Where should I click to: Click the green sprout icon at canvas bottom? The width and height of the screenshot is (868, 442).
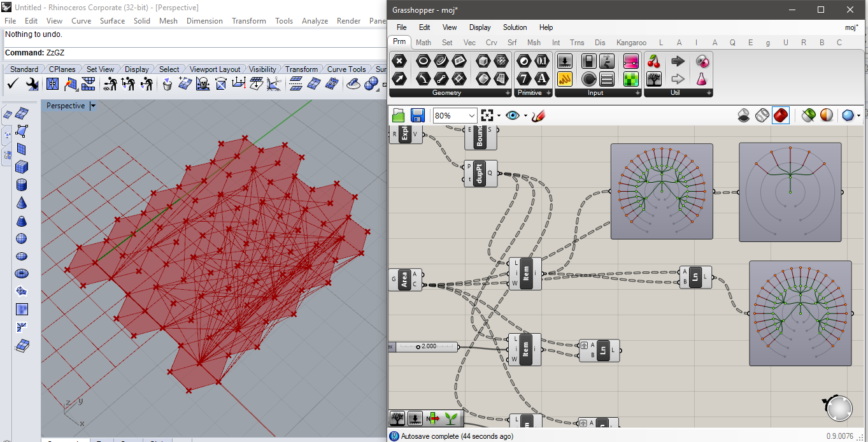pos(452,418)
